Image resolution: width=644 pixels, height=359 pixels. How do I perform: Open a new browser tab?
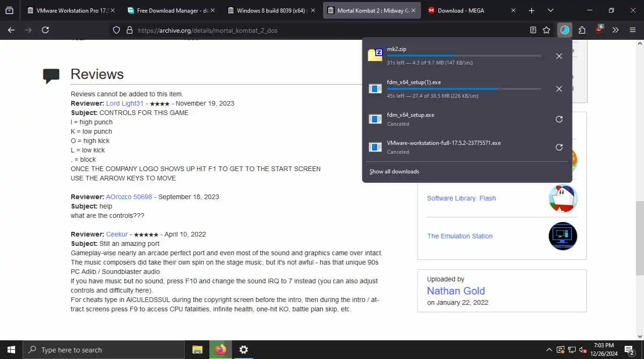[x=532, y=10]
